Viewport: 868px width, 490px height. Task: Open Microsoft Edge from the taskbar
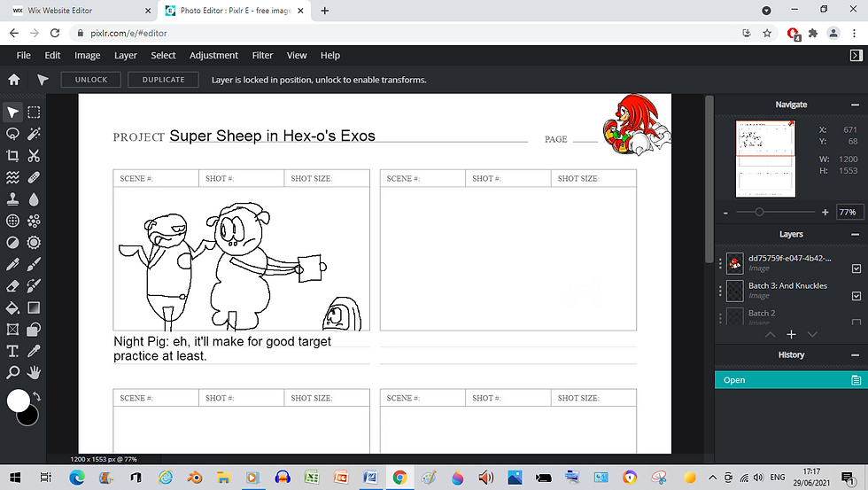click(x=77, y=478)
